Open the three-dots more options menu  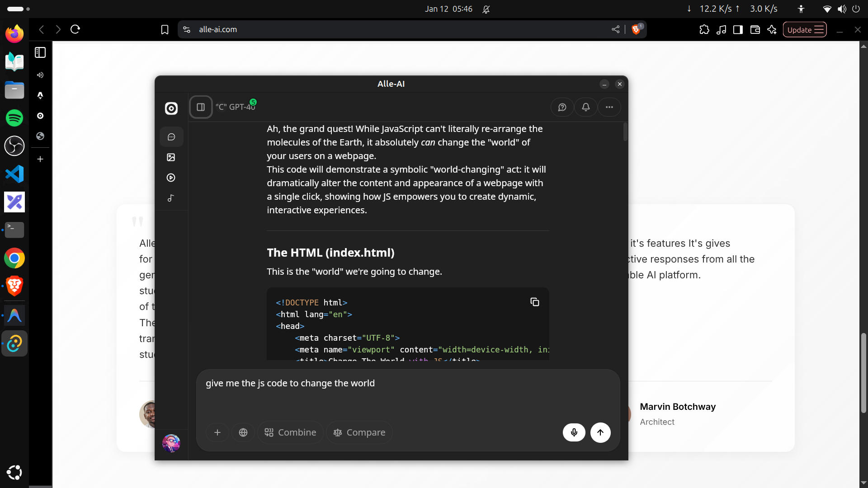(609, 107)
